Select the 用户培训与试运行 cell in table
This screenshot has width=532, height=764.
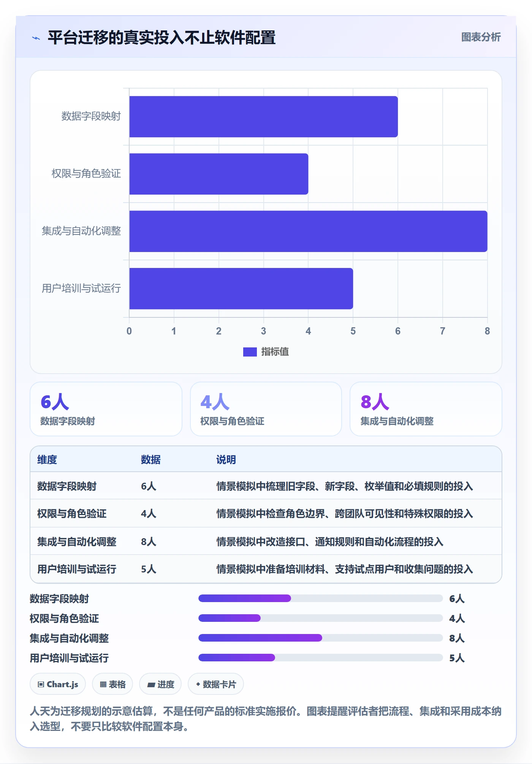(77, 569)
